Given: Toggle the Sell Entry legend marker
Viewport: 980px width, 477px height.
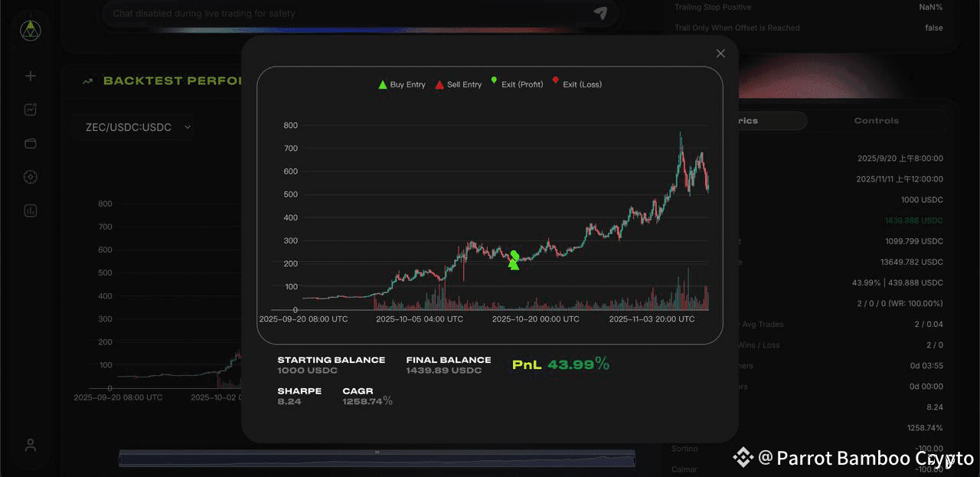Looking at the screenshot, I should tap(439, 84).
